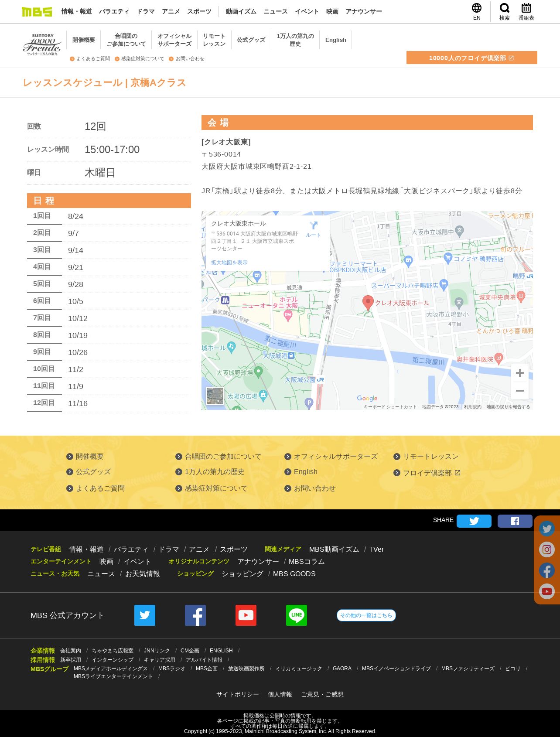The height and width of the screenshot is (737, 560).
Task: Open 個人情報 footer link
Action: click(280, 695)
